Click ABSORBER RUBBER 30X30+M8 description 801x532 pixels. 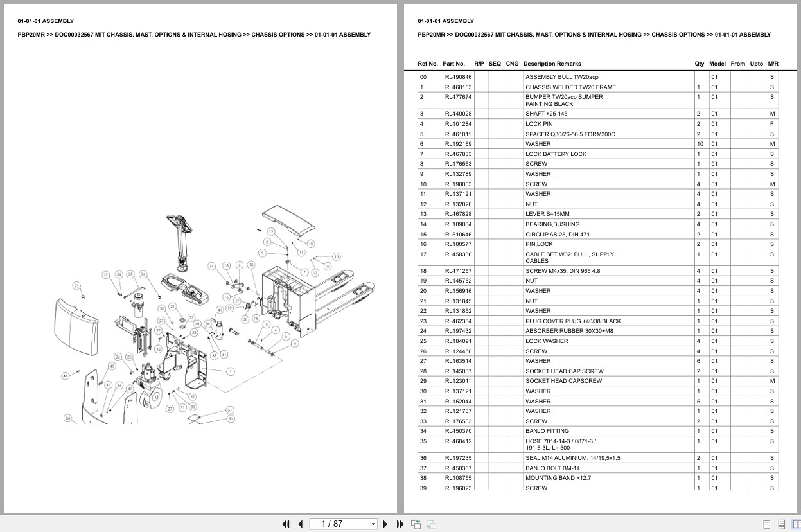point(569,331)
